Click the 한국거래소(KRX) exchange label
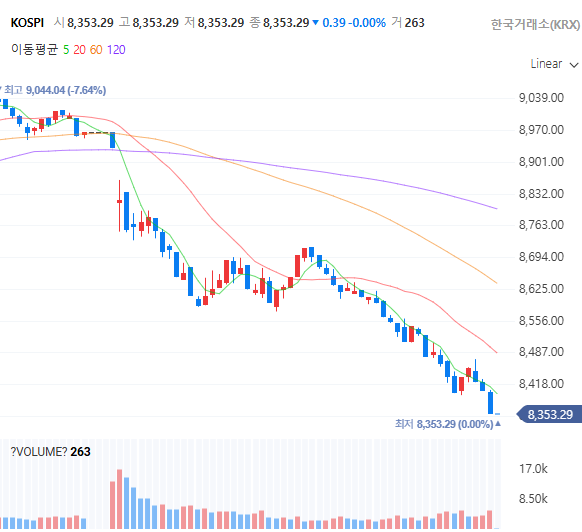The image size is (582, 532). pyautogui.click(x=535, y=25)
